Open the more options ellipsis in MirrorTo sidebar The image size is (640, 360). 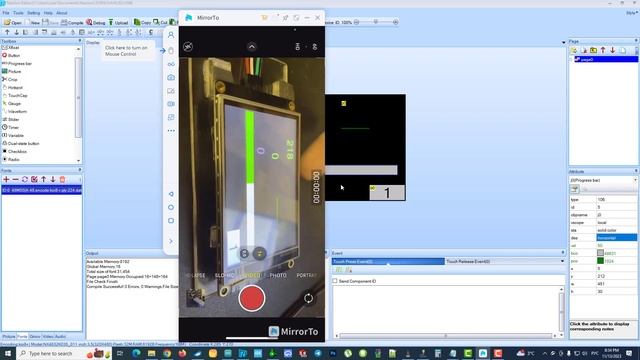click(171, 131)
